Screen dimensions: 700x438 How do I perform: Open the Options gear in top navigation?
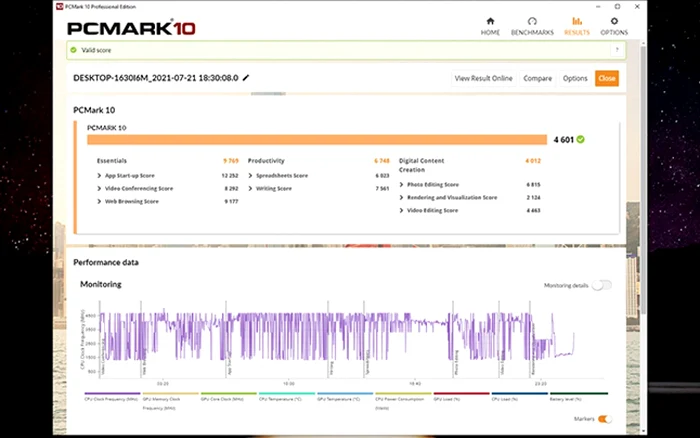point(614,26)
